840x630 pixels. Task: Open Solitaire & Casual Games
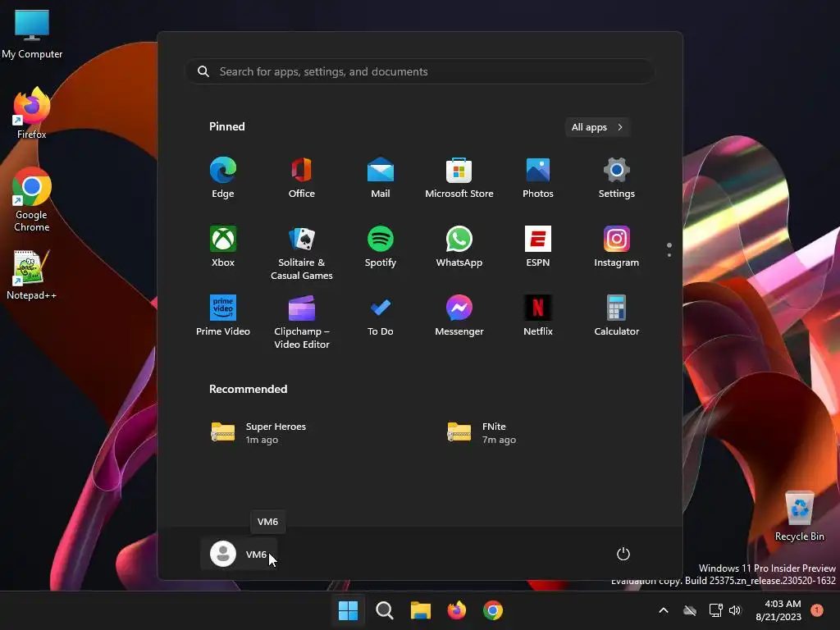[x=302, y=253]
